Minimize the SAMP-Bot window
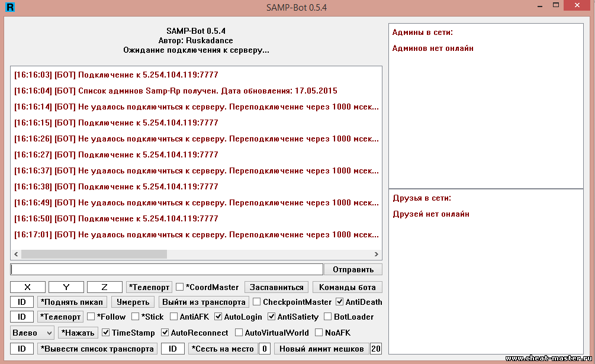The width and height of the screenshot is (595, 364). coord(539,6)
